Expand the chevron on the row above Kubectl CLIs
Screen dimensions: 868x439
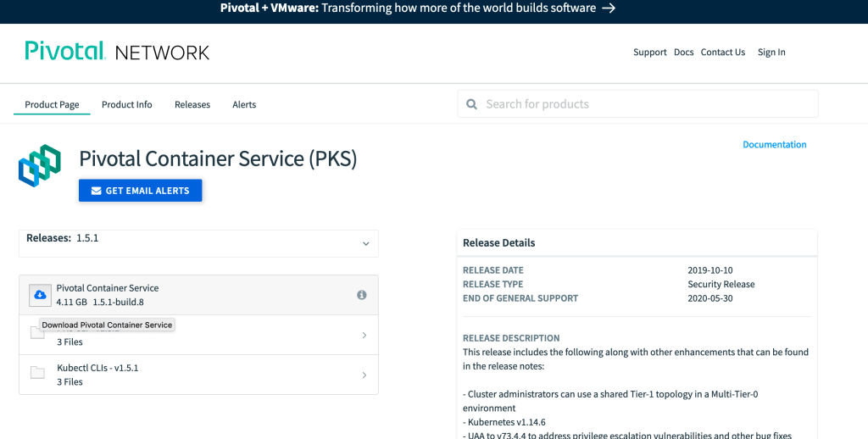[x=364, y=336]
